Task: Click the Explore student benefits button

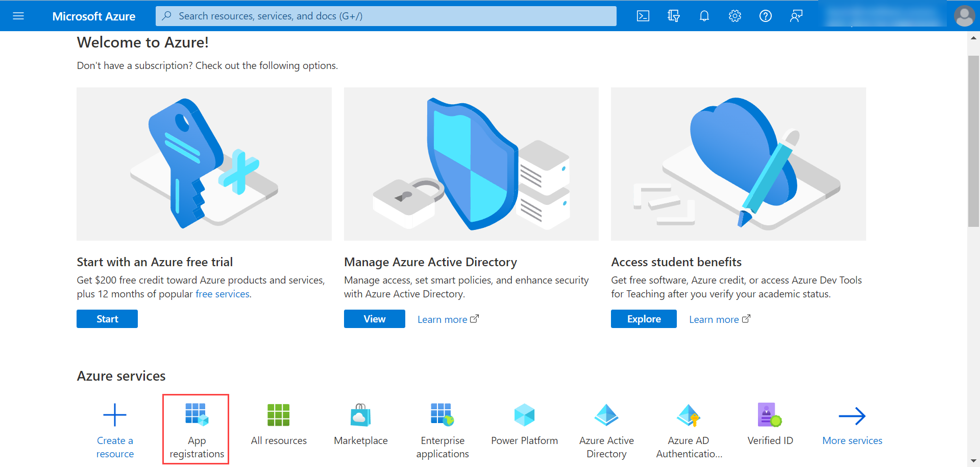Action: (644, 319)
